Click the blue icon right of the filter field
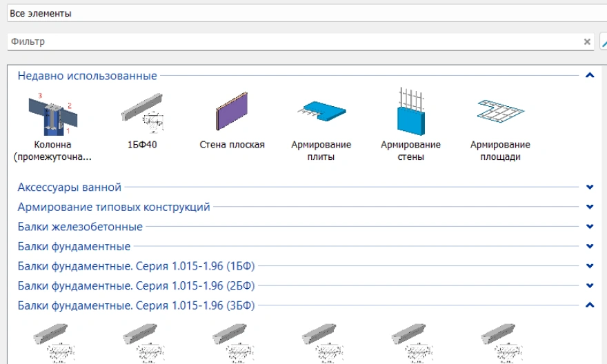Image resolution: width=607 pixels, height=364 pixels. click(x=604, y=42)
